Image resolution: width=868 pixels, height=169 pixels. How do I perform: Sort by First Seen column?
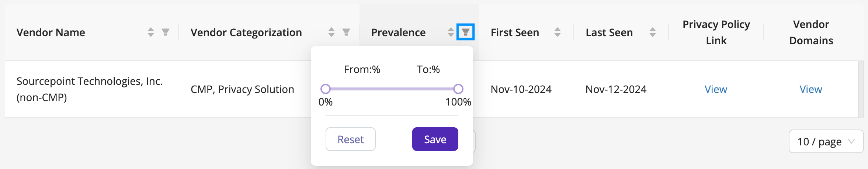(558, 32)
